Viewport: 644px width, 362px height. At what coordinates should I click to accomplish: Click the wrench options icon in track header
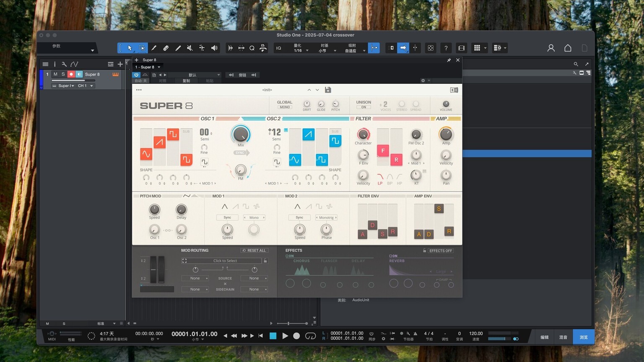64,64
